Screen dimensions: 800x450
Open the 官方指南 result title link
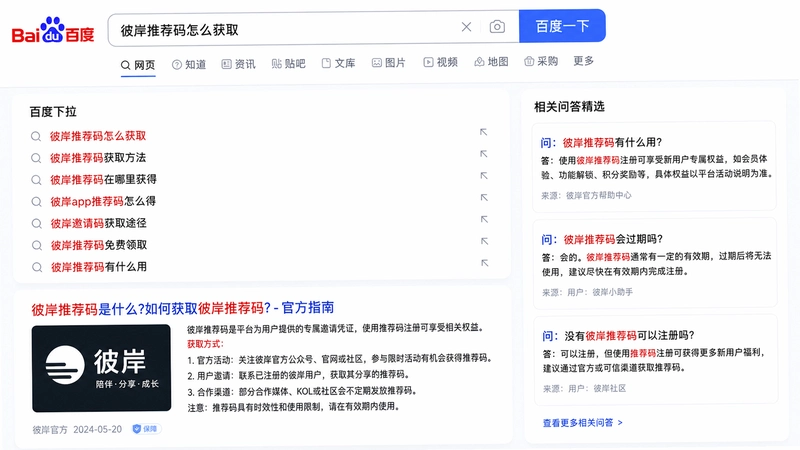[x=183, y=308]
